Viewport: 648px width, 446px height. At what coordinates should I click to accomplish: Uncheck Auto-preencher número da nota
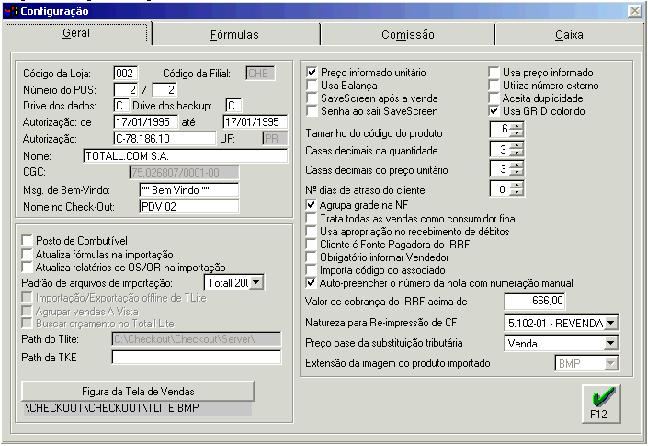[x=310, y=283]
